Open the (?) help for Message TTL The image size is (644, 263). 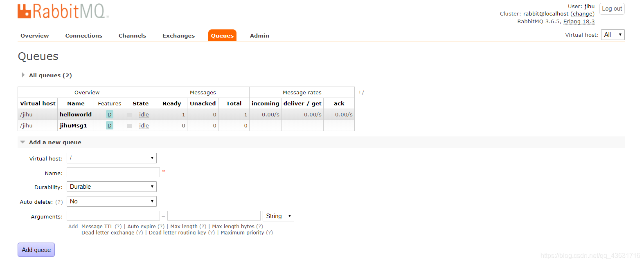pos(118,227)
